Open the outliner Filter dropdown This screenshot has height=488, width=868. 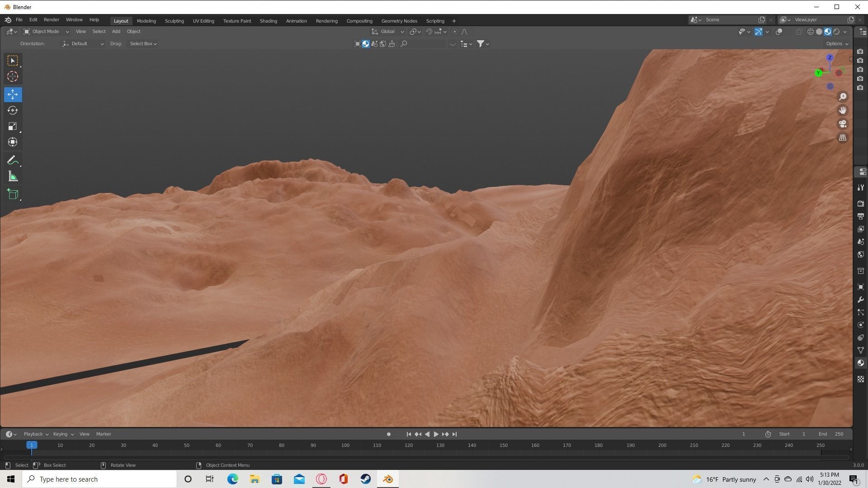point(483,44)
